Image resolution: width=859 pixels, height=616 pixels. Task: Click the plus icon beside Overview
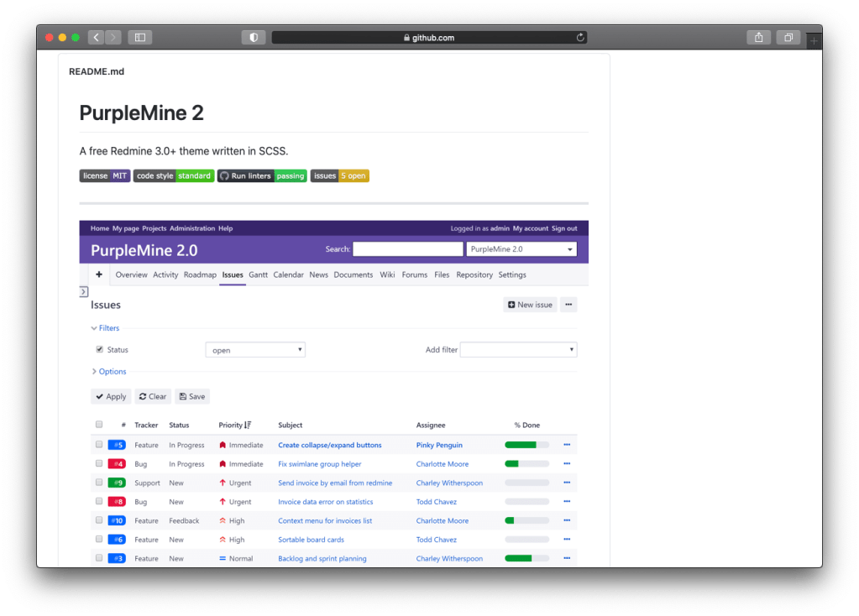coord(99,274)
